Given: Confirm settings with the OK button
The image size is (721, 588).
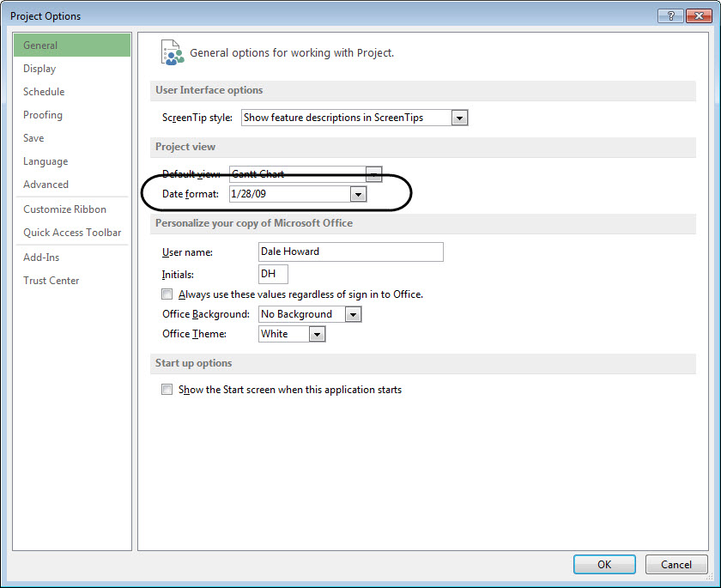Looking at the screenshot, I should tap(604, 565).
